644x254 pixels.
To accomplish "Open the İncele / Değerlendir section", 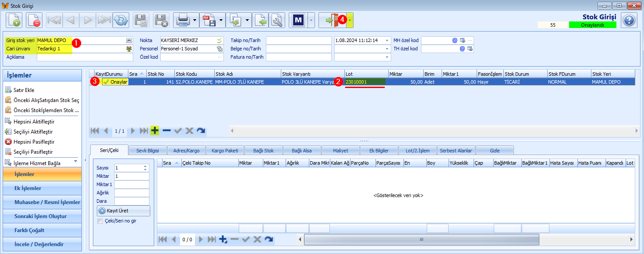I will tap(42, 244).
